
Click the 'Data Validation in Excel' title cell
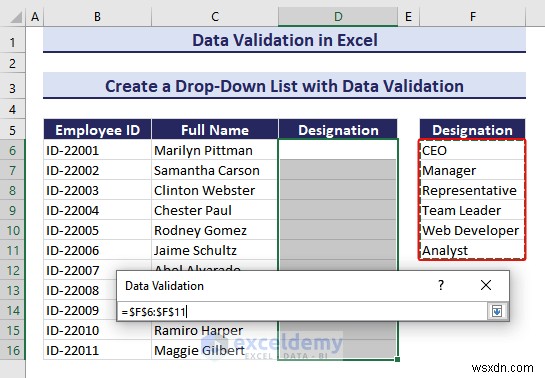(x=284, y=40)
